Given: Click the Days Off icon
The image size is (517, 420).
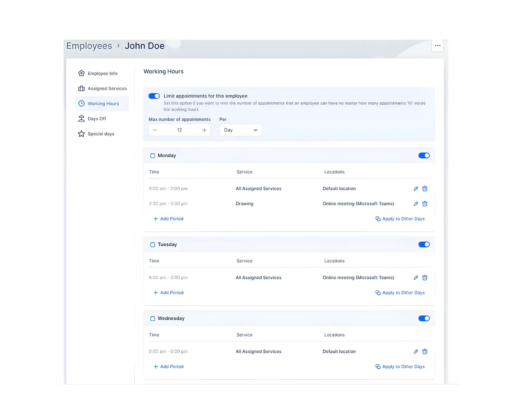Looking at the screenshot, I should click(81, 119).
